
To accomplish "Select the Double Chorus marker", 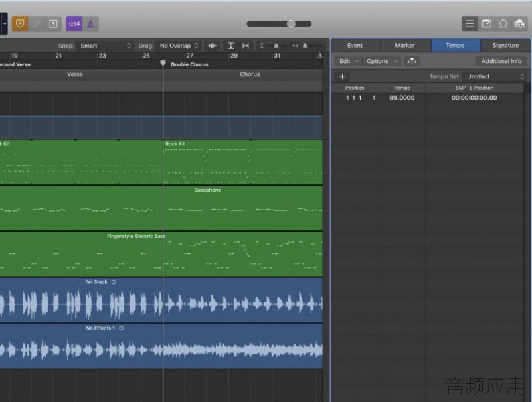I will [x=189, y=64].
